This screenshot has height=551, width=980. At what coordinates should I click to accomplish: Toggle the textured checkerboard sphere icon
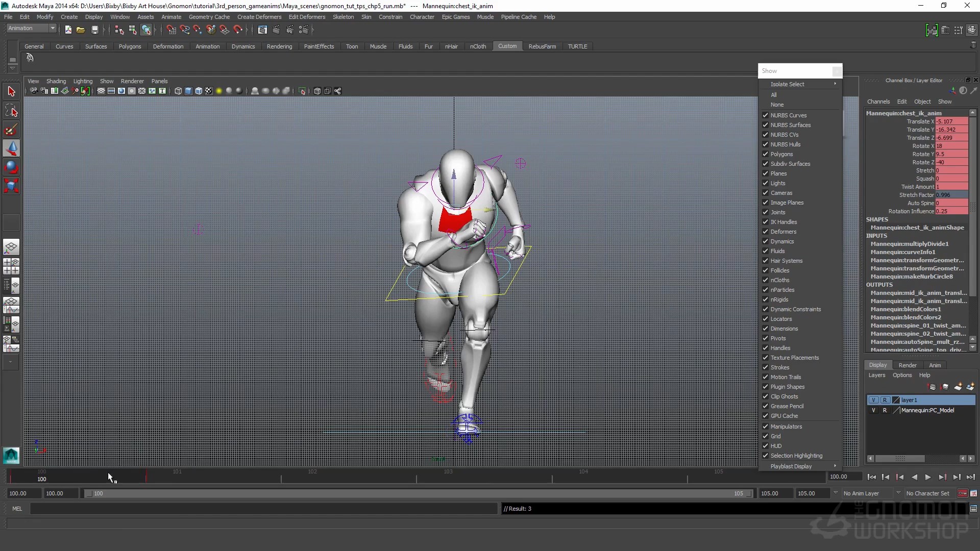pos(208,91)
